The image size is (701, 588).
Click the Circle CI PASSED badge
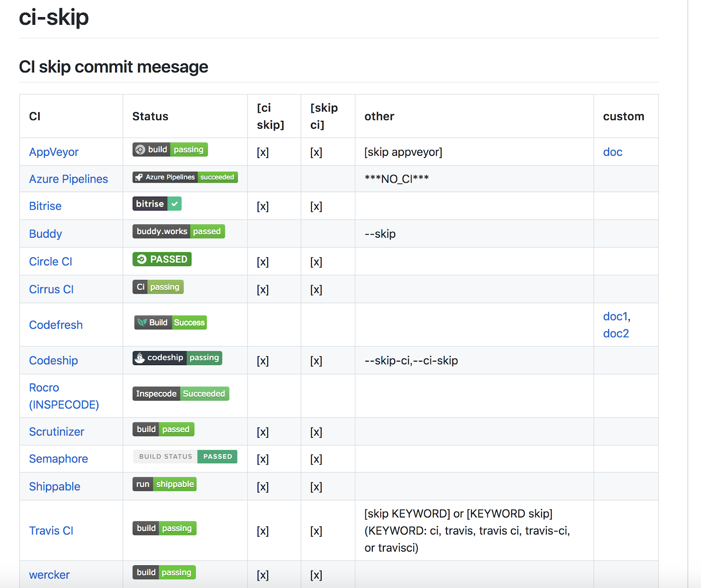162,259
